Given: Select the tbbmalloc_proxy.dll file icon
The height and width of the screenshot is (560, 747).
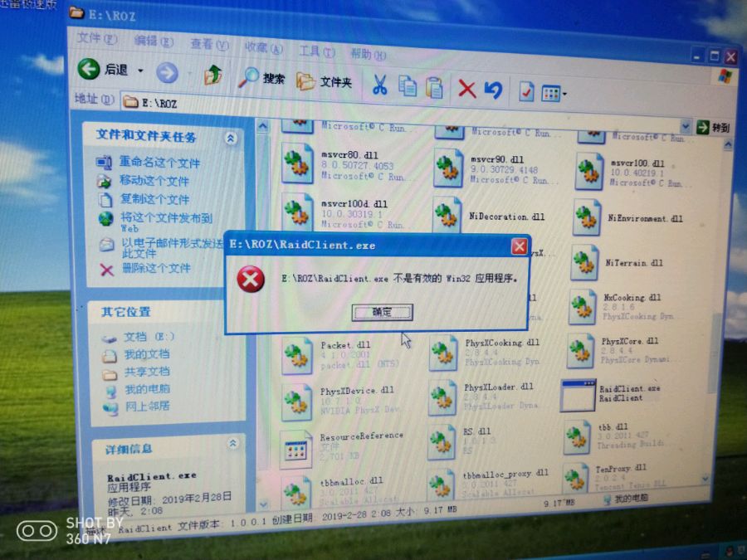Looking at the screenshot, I should [x=441, y=484].
